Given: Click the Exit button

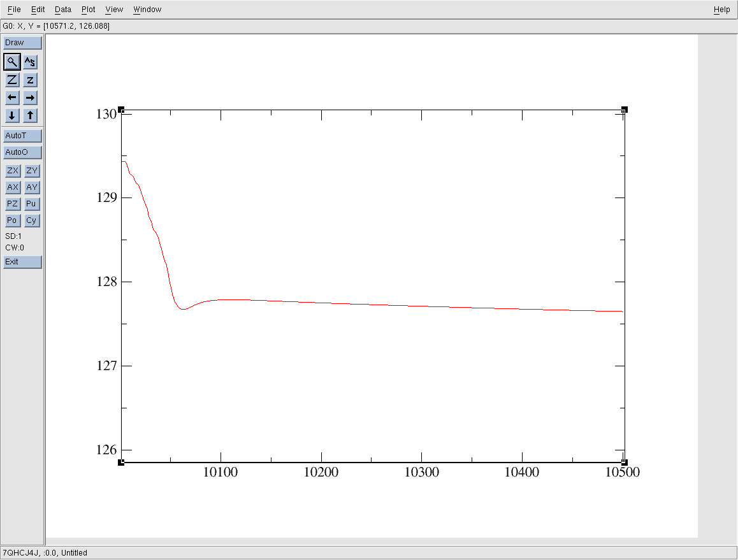Looking at the screenshot, I should click(22, 262).
